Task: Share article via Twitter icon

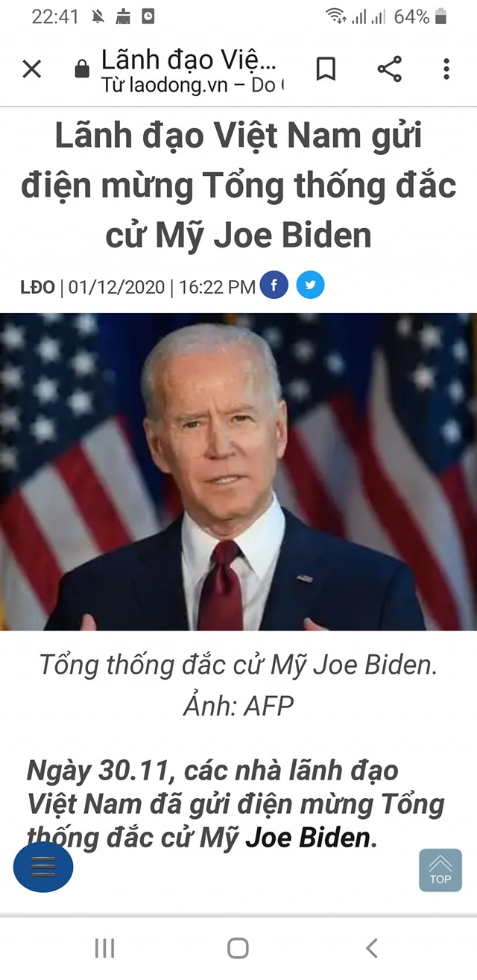Action: (x=310, y=286)
